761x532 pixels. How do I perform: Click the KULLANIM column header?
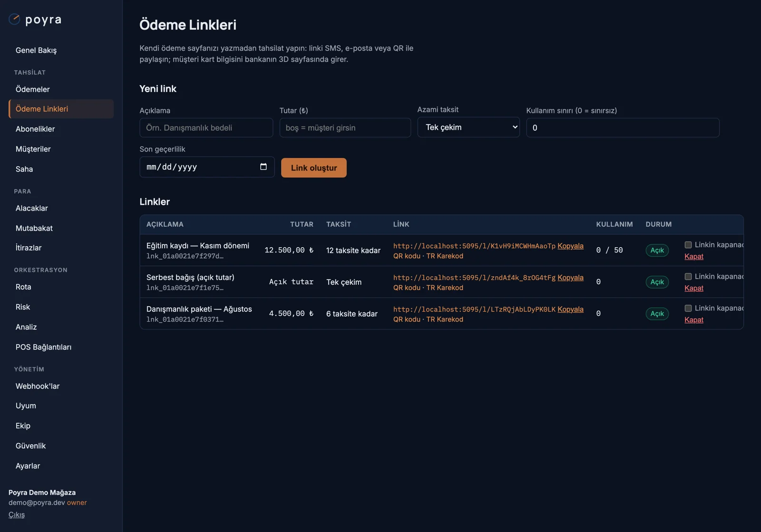pos(615,224)
